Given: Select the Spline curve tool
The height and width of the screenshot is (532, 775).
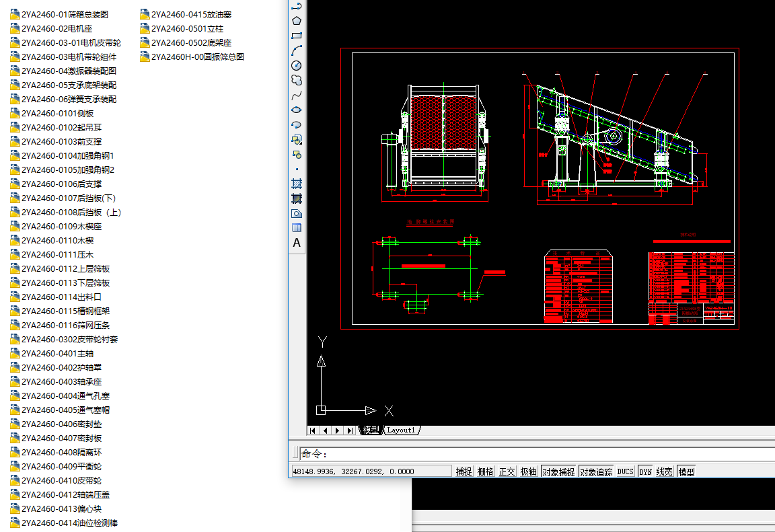Looking at the screenshot, I should tap(297, 95).
